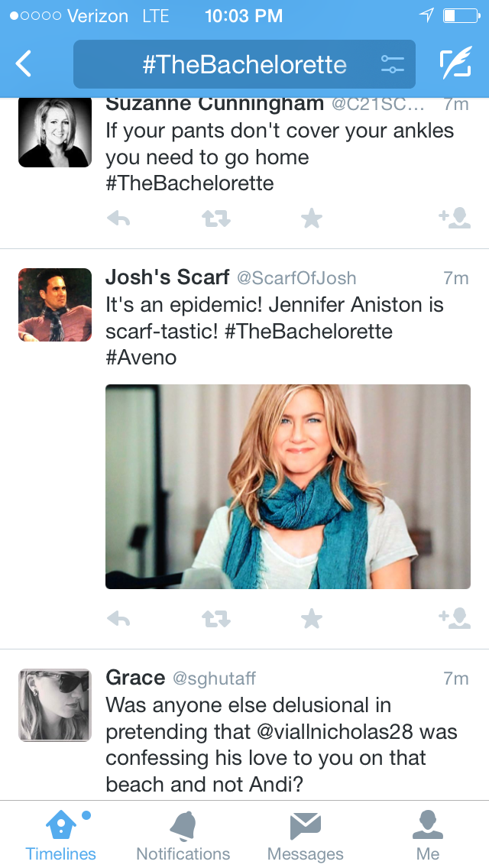Compose a new tweet
Image resolution: width=489 pixels, height=868 pixels.
click(x=455, y=64)
